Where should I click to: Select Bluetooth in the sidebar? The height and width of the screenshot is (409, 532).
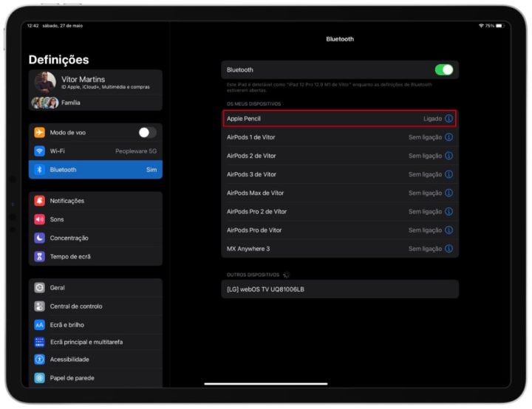(95, 170)
